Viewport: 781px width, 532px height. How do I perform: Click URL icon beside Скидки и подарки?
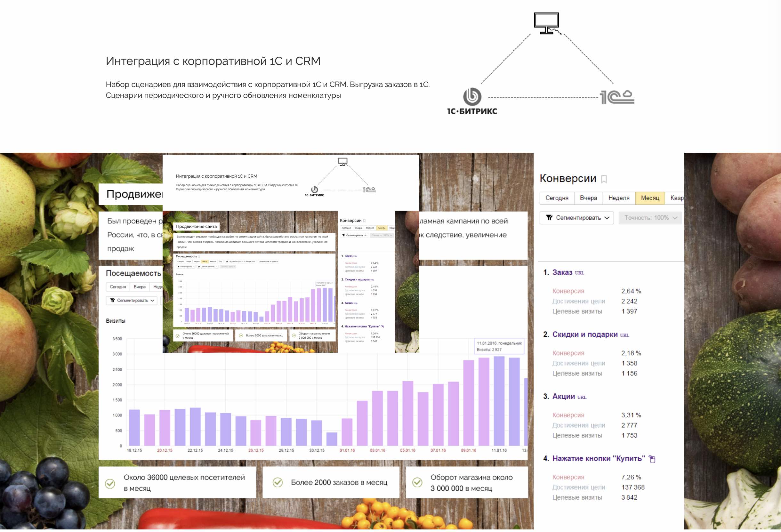[624, 335]
